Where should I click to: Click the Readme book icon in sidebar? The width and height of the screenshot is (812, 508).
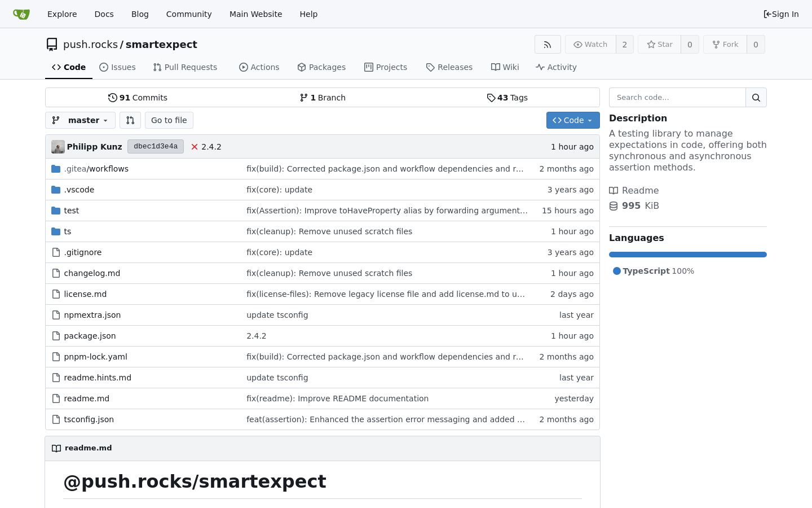(x=614, y=191)
